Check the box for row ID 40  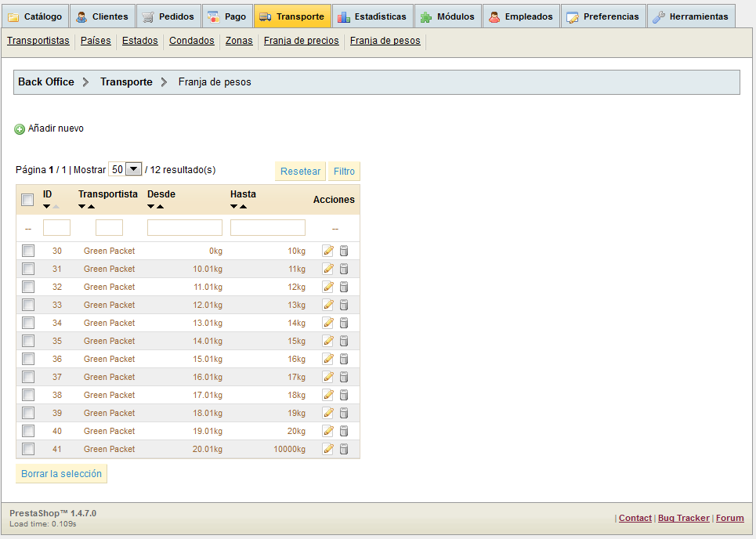coord(28,431)
